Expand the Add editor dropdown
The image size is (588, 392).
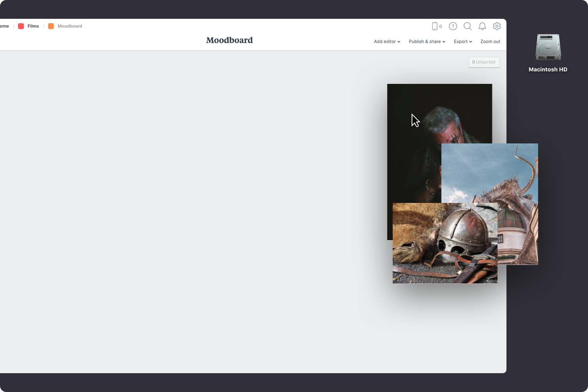[x=387, y=42]
